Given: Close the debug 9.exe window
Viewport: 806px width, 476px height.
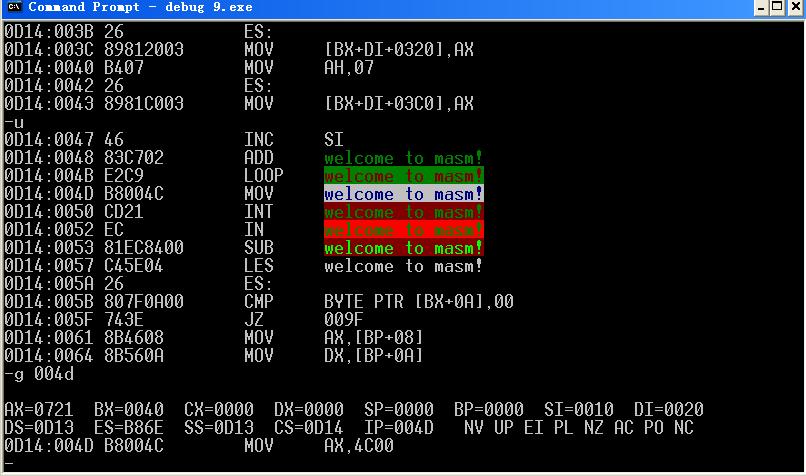Looking at the screenshot, I should point(796,8).
